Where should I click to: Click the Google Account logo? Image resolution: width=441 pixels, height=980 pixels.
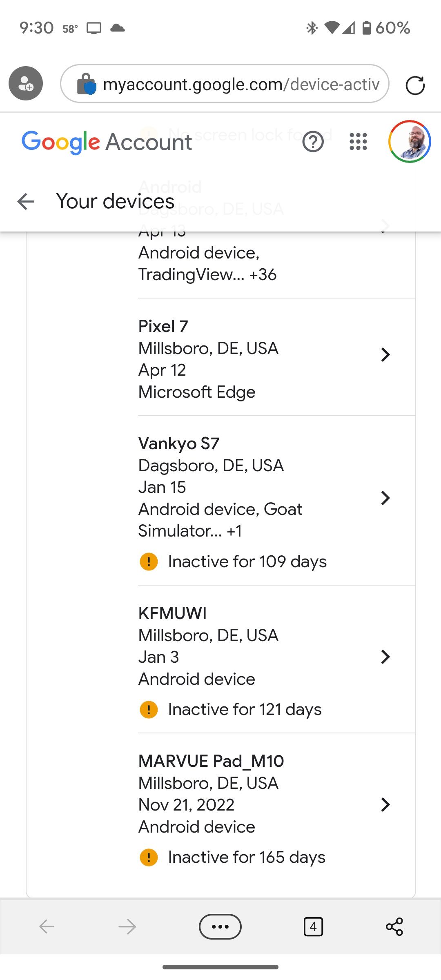[107, 142]
